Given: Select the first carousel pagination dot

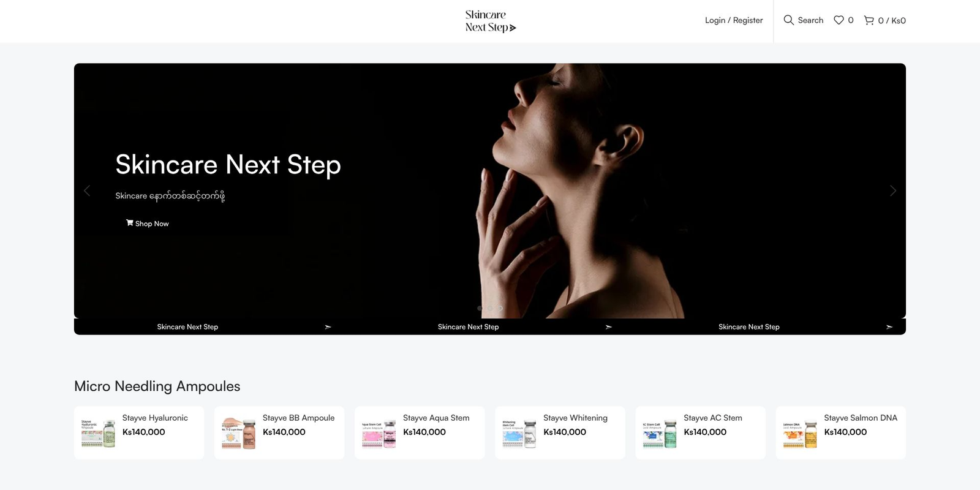Looking at the screenshot, I should [x=480, y=308].
